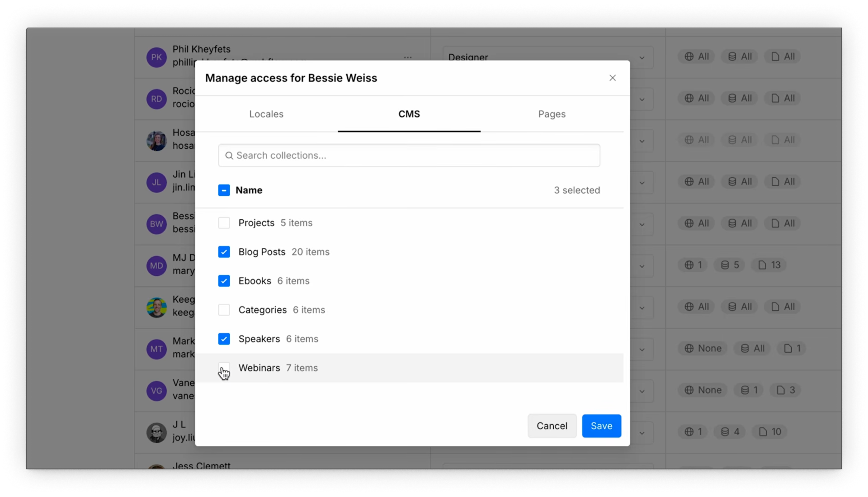Expand the role dropdown in Mark's row
This screenshot has width=868, height=497.
(642, 349)
